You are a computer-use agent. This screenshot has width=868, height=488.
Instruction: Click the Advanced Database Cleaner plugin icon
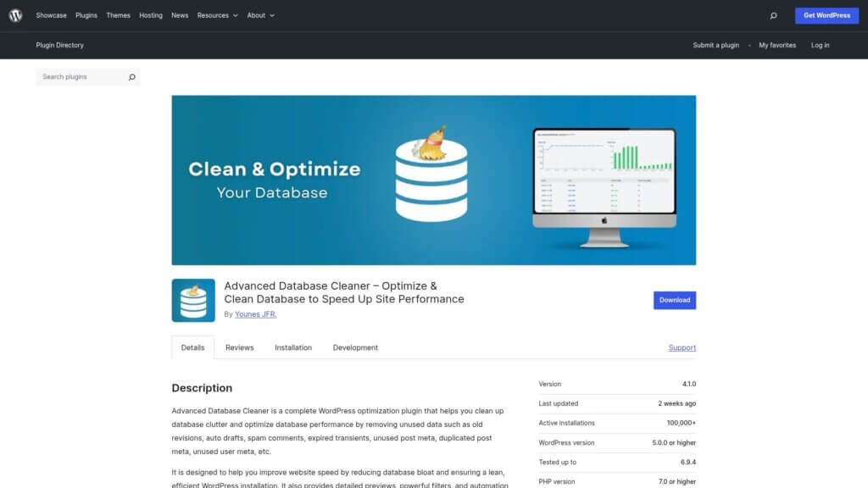pyautogui.click(x=193, y=301)
